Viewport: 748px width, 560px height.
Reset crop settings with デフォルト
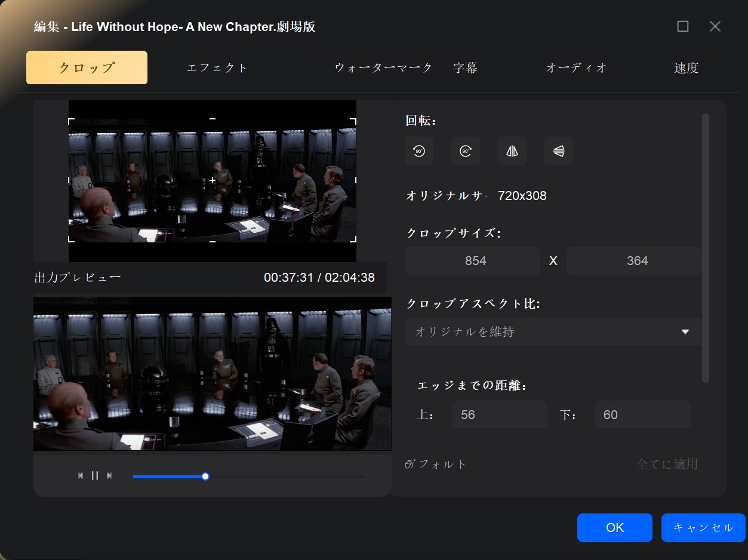436,464
